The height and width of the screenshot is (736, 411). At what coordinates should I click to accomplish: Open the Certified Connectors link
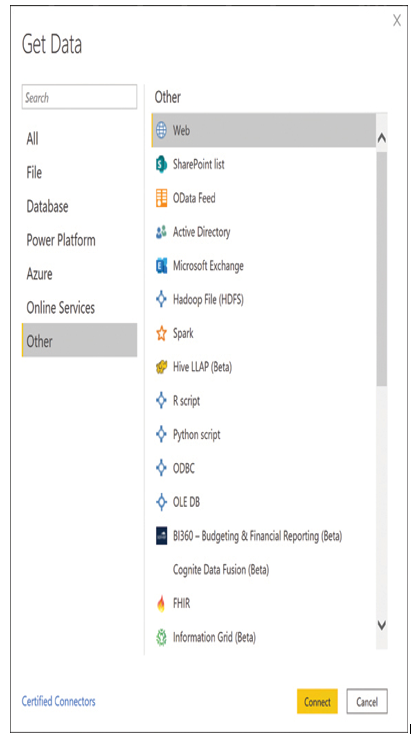point(59,701)
